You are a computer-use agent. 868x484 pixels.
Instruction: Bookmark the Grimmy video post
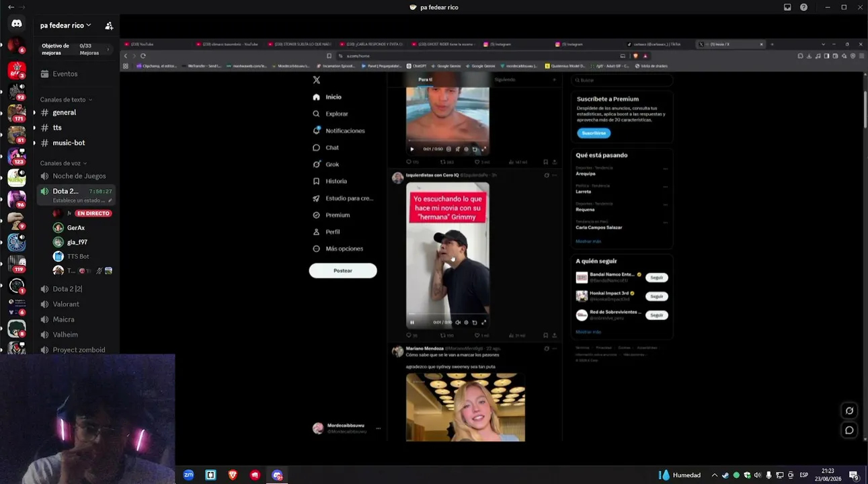(545, 335)
